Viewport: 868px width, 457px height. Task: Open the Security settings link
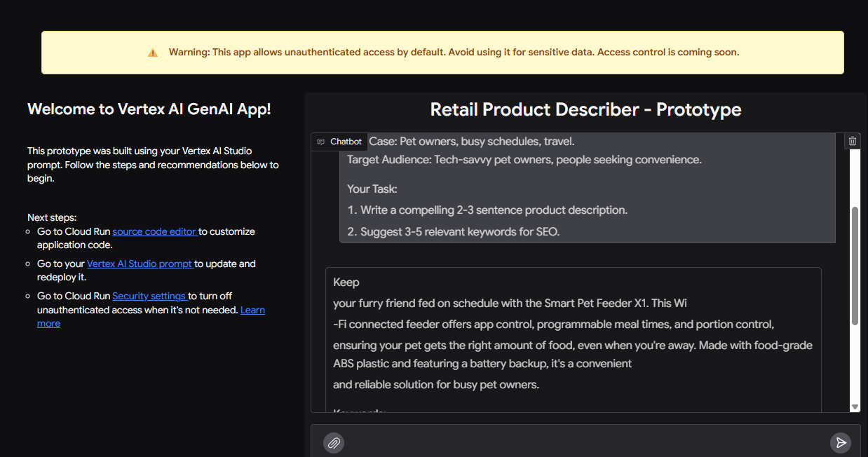tap(150, 296)
